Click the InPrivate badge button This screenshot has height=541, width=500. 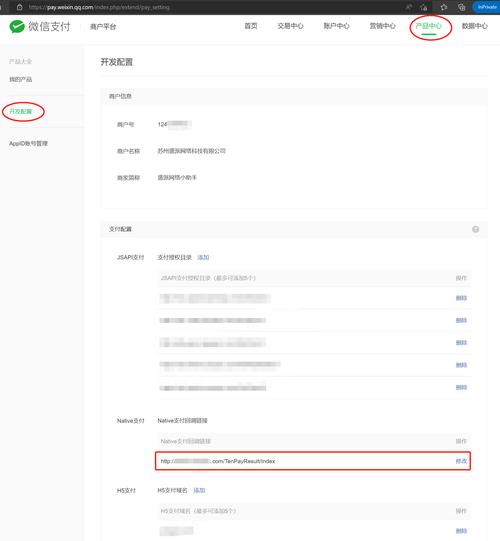point(487,7)
